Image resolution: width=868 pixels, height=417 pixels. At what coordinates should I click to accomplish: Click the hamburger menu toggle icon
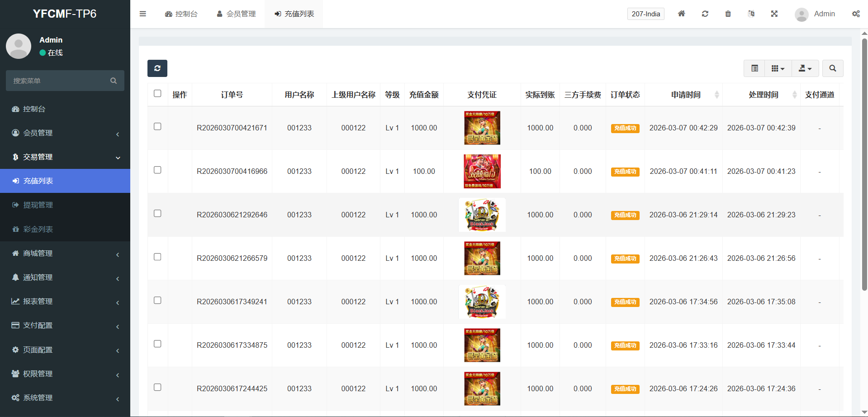pos(143,14)
